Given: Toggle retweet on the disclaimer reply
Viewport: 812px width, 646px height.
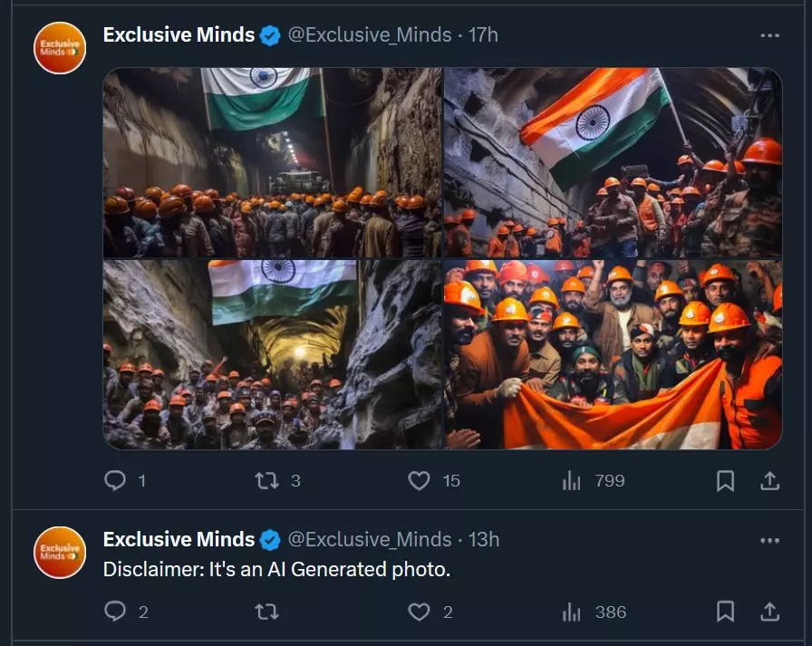Looking at the screenshot, I should click(x=268, y=612).
